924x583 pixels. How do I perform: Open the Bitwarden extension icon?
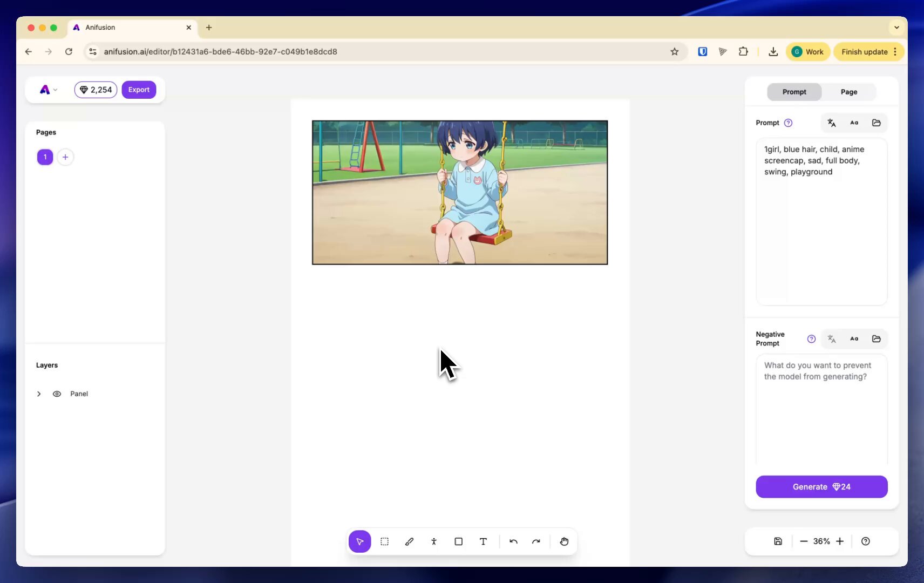tap(702, 52)
